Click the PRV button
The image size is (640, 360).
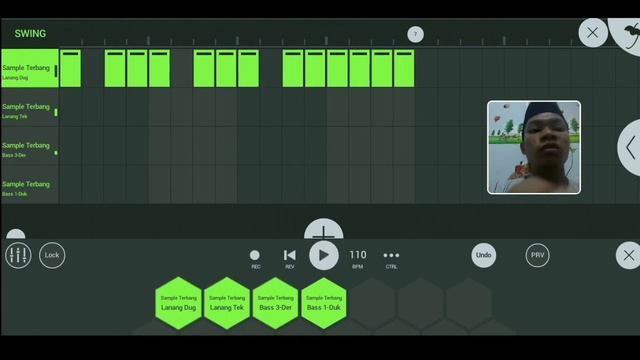coord(538,255)
